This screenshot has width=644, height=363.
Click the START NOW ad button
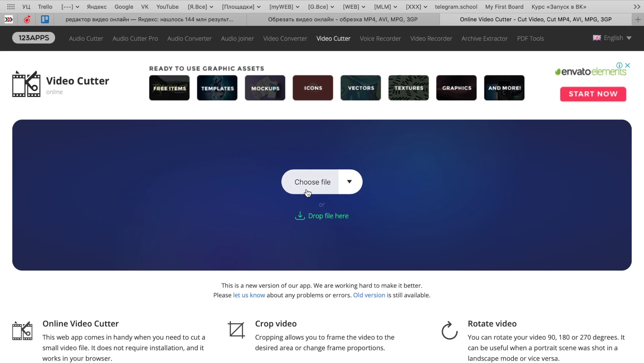tap(593, 94)
